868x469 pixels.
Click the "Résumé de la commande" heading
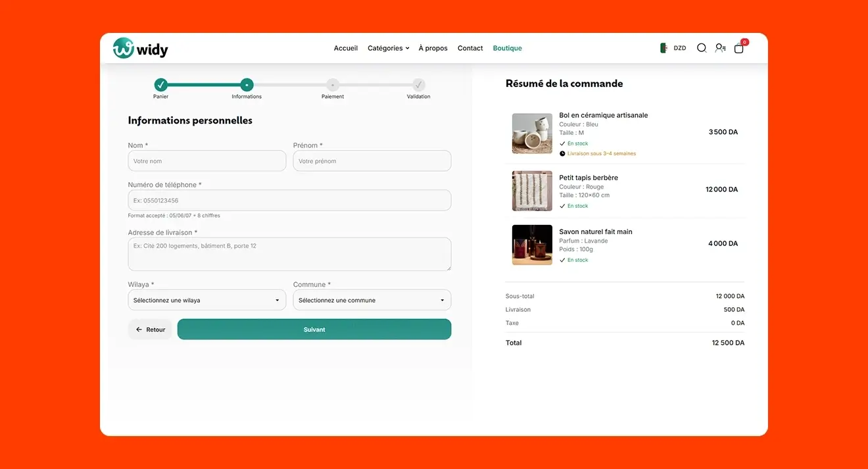pos(564,84)
